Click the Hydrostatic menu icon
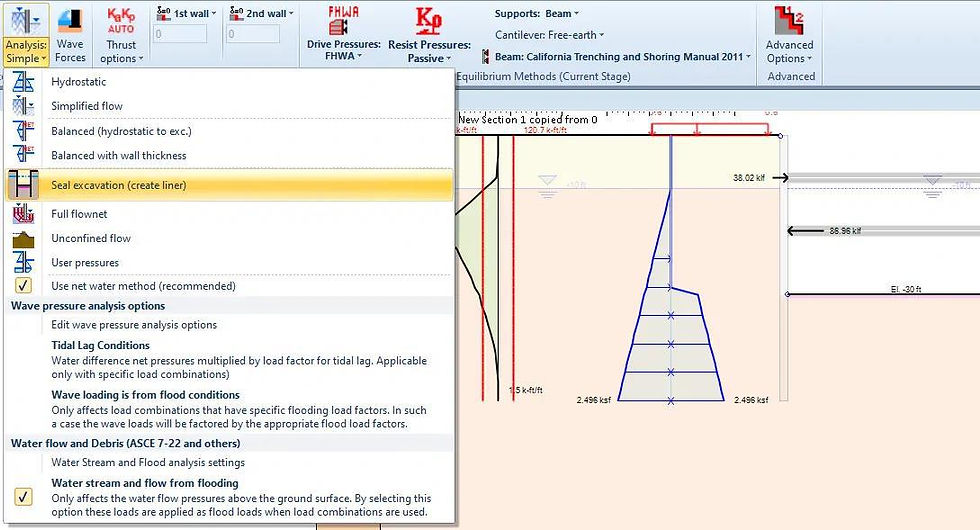 24,82
